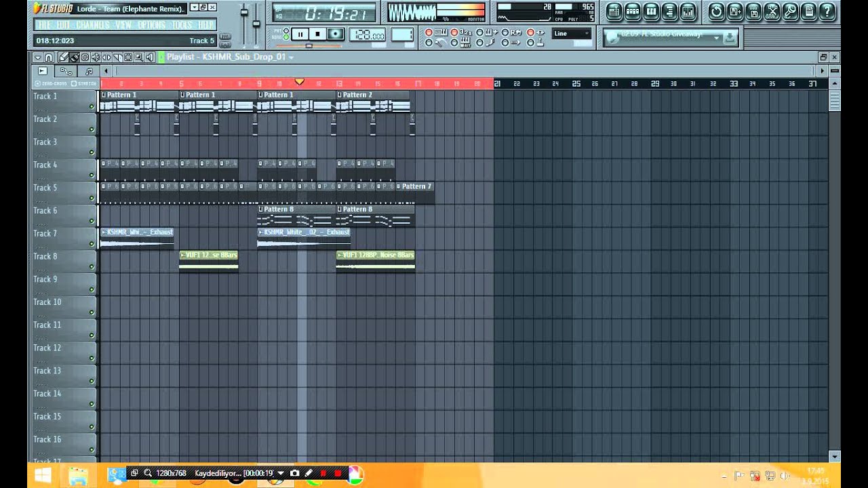Toggle Song mode radio light

click(x=286, y=38)
